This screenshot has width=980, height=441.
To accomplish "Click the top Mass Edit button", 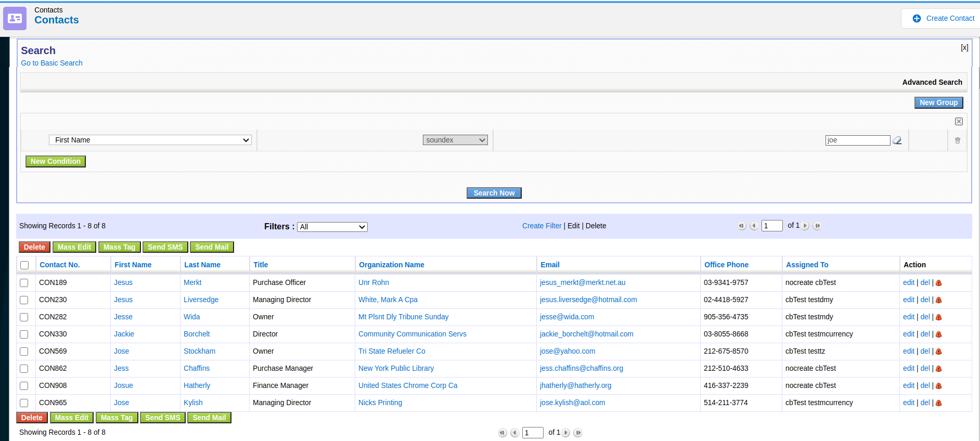I will pos(74,247).
